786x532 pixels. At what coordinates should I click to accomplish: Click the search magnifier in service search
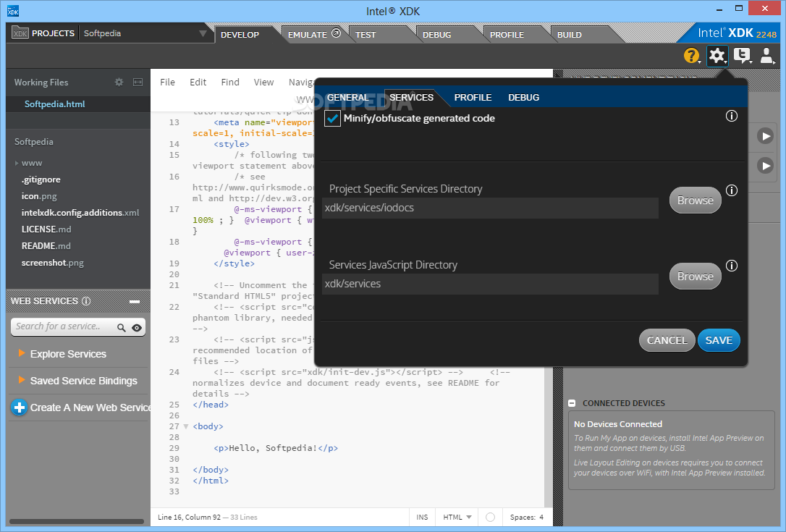pyautogui.click(x=122, y=327)
